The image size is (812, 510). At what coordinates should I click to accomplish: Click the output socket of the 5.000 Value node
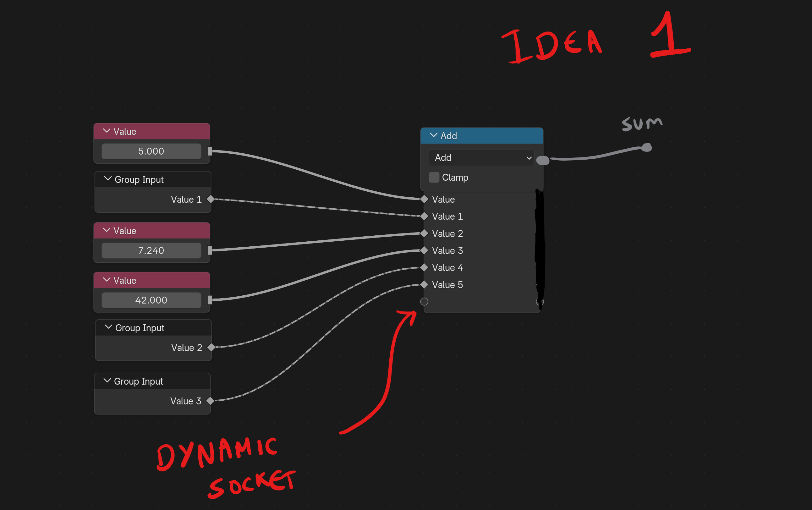coord(210,151)
